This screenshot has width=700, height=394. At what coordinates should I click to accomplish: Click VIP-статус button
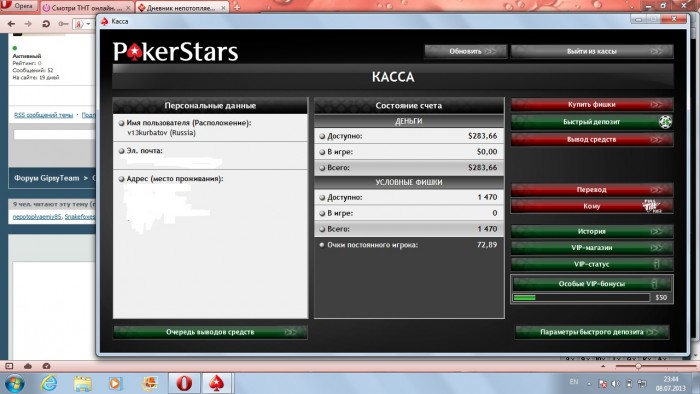pyautogui.click(x=592, y=264)
